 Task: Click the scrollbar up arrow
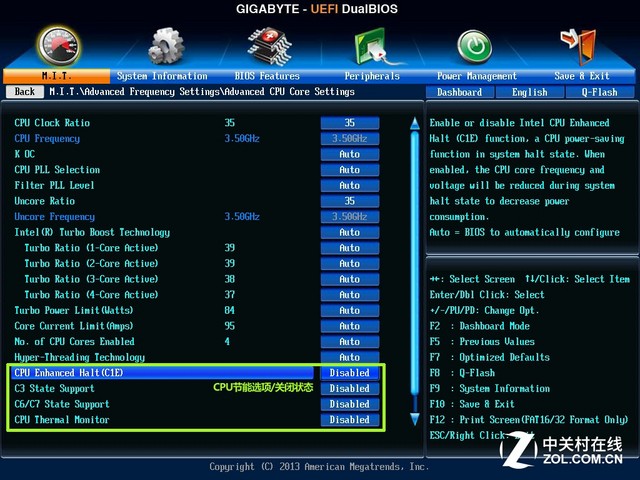[415, 123]
